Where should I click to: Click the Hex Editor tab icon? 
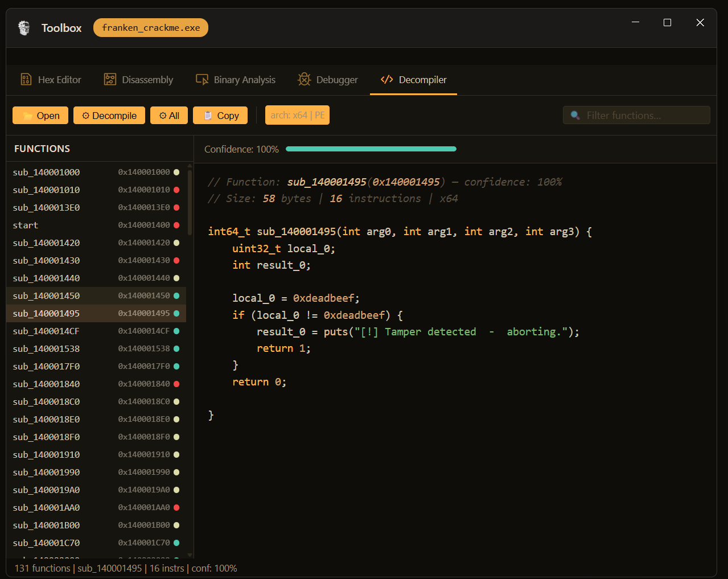point(26,80)
